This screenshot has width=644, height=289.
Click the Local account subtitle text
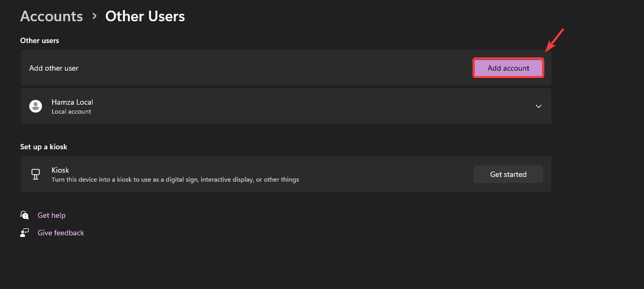click(71, 112)
